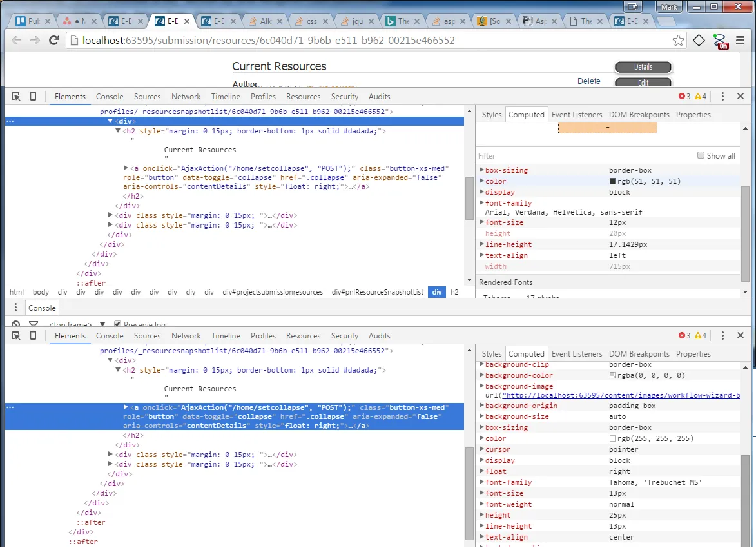Bookmark this page with the star icon
This screenshot has height=548, width=756.
point(678,41)
